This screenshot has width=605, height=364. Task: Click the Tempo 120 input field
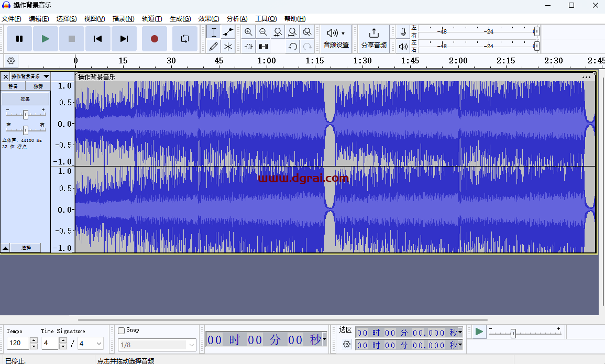pos(18,343)
